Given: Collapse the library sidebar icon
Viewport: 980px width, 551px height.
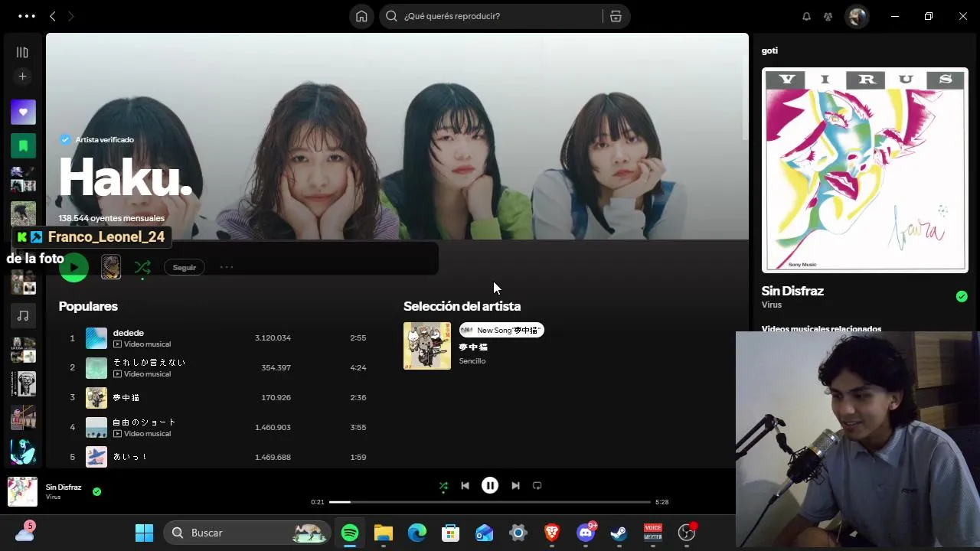Looking at the screenshot, I should 22,52.
